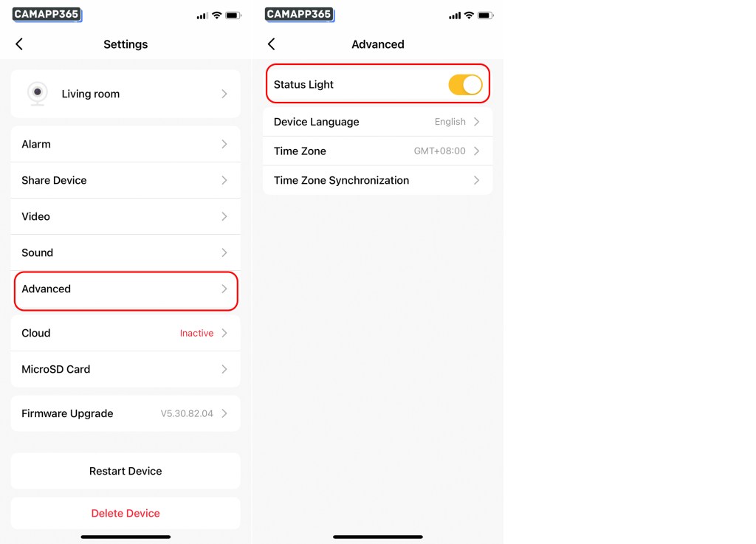Open the MicroSD Card settings
Image resolution: width=756 pixels, height=544 pixels.
(126, 369)
